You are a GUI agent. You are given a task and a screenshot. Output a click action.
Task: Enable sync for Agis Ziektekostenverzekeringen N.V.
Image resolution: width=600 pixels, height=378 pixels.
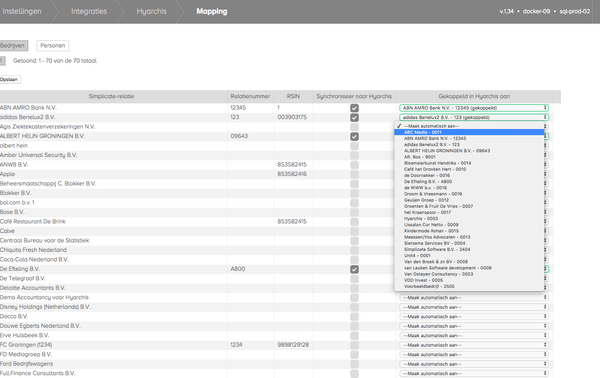[x=354, y=127]
